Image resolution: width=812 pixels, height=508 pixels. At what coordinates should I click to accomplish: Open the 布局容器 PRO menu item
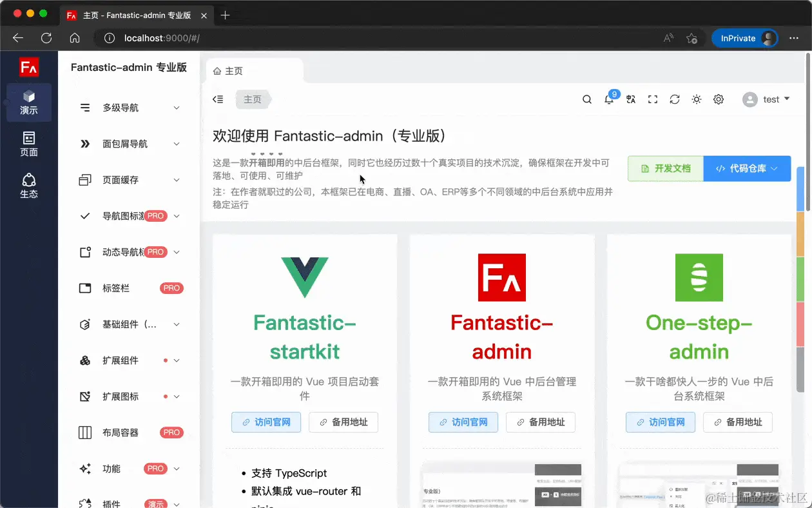[x=129, y=433]
